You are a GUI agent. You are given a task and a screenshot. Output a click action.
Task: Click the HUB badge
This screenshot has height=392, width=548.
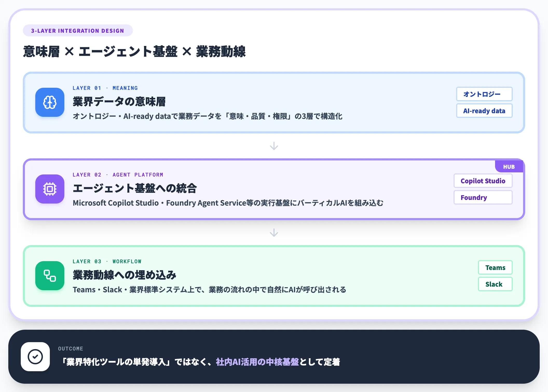[x=509, y=167]
